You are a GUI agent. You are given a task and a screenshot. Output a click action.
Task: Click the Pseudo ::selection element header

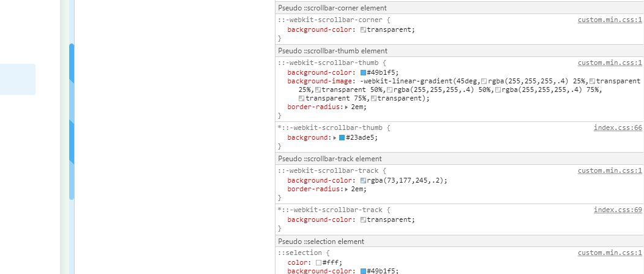coord(321,242)
